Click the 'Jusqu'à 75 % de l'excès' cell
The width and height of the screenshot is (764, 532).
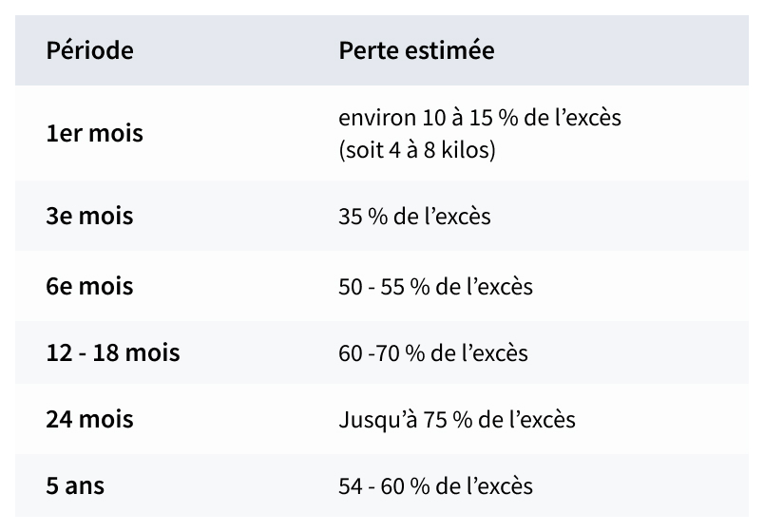(x=457, y=420)
